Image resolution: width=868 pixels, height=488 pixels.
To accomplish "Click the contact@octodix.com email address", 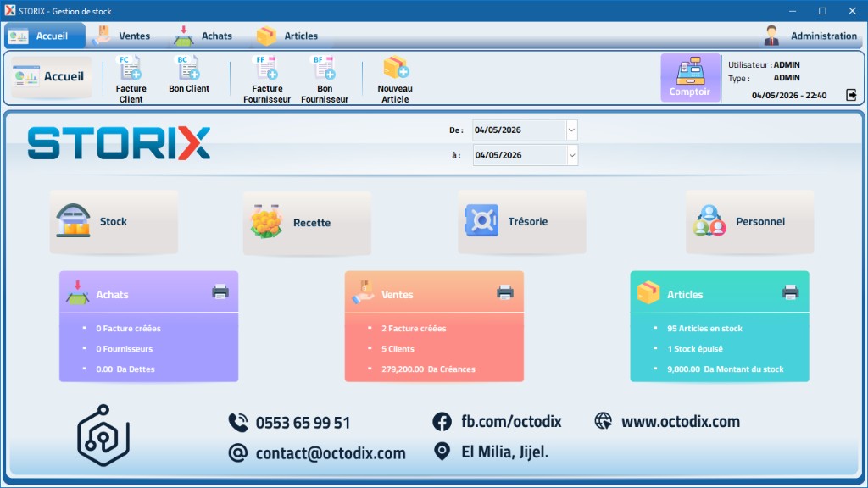I will [x=331, y=453].
